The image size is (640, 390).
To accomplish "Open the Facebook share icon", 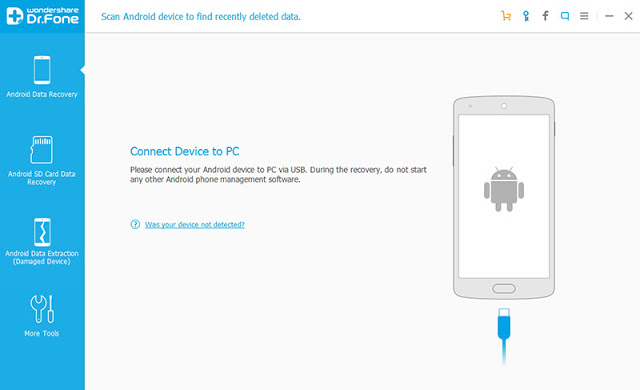I will (545, 16).
